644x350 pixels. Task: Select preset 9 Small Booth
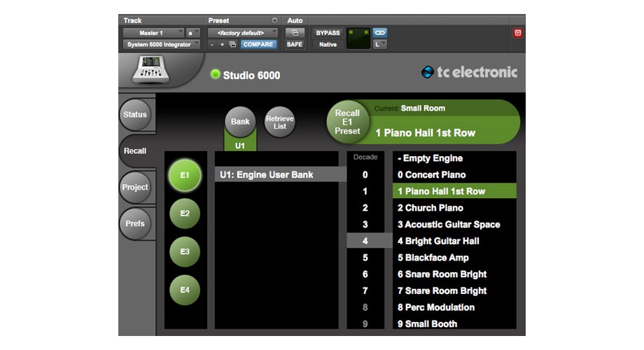tap(455, 323)
